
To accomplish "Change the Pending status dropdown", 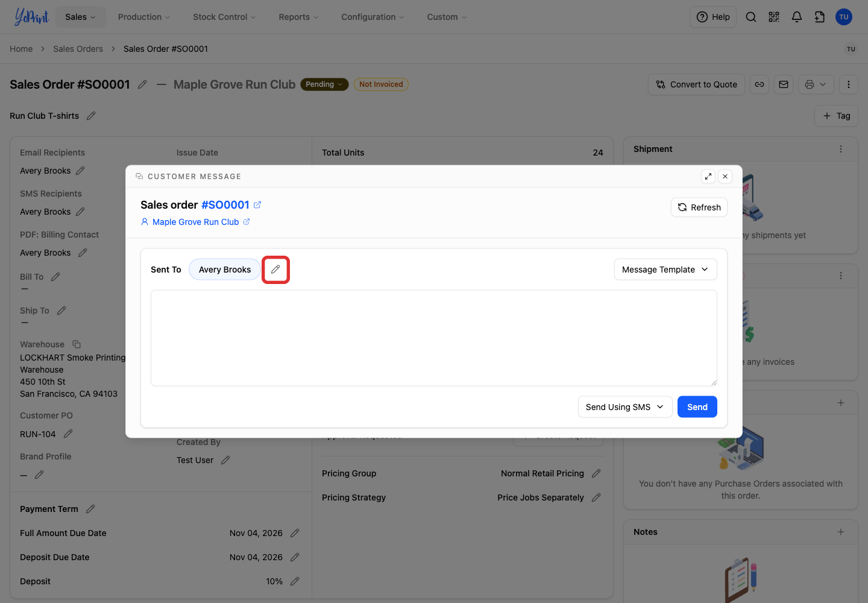I will [324, 84].
